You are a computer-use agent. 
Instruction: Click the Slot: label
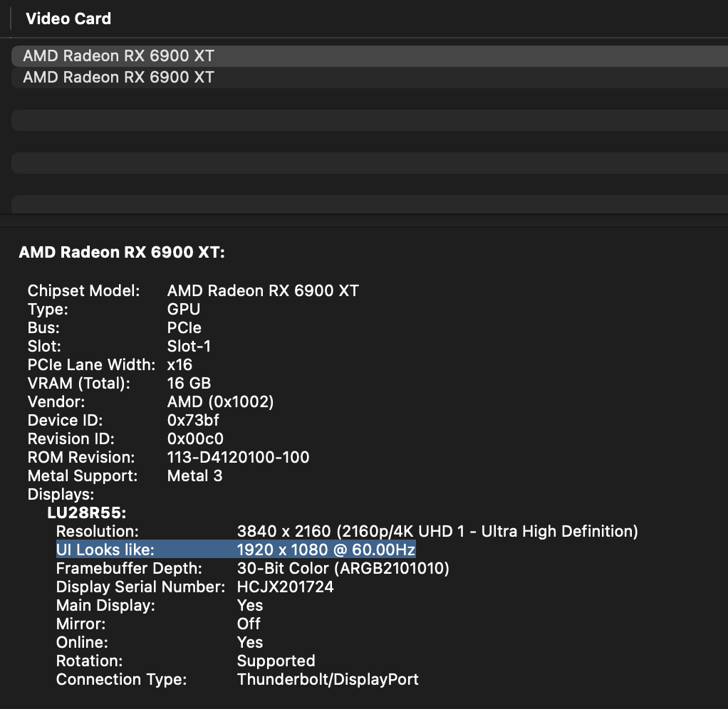44,346
